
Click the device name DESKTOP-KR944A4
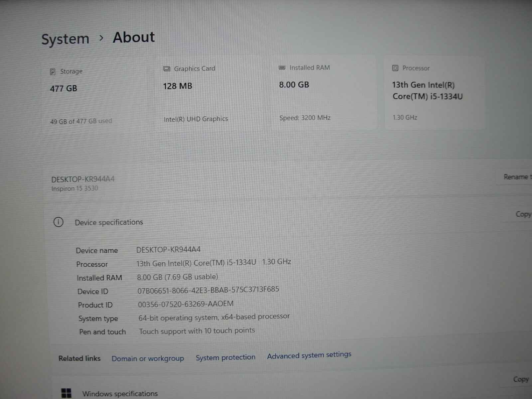click(x=83, y=179)
